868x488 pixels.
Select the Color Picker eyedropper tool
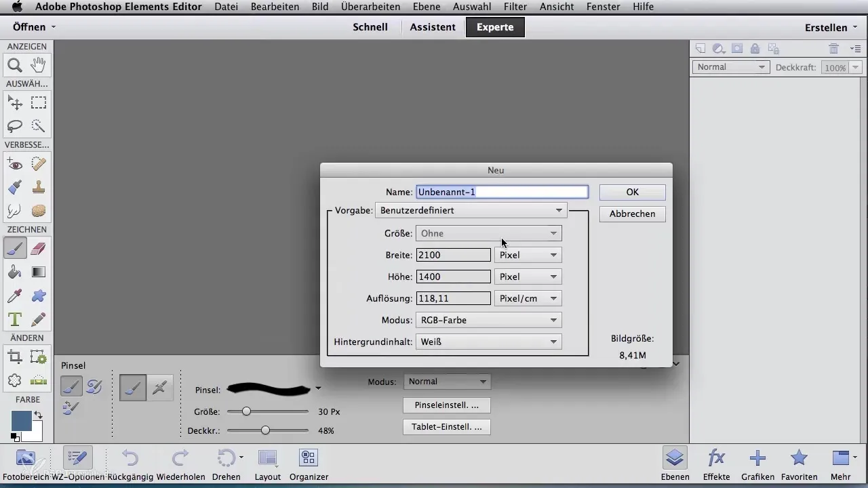point(15,296)
